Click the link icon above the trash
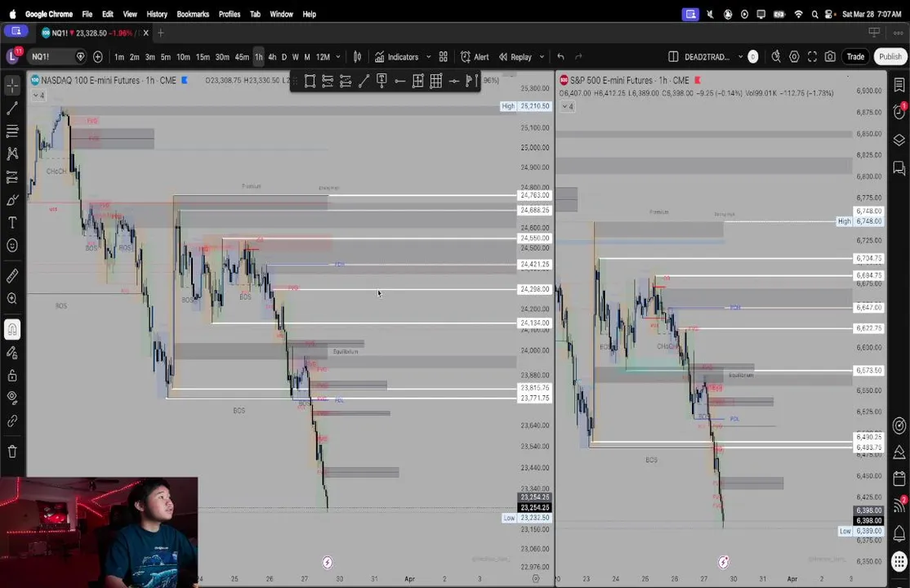This screenshot has height=588, width=910. point(12,421)
